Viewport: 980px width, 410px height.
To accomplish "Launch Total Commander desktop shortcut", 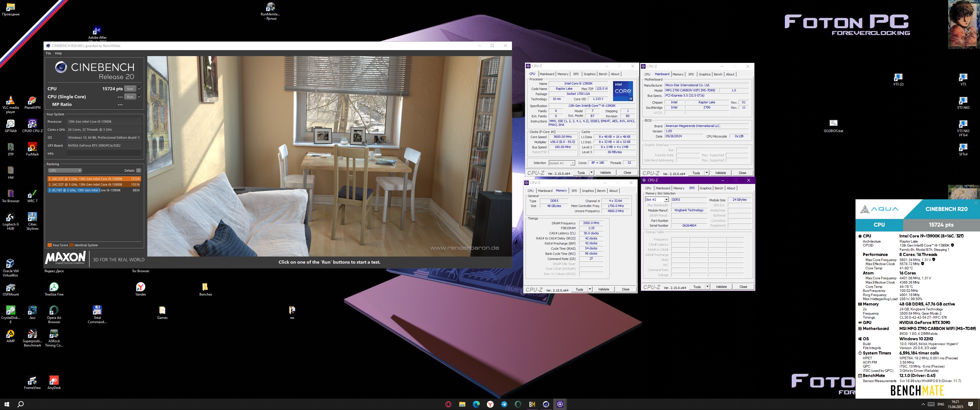I will 97,314.
